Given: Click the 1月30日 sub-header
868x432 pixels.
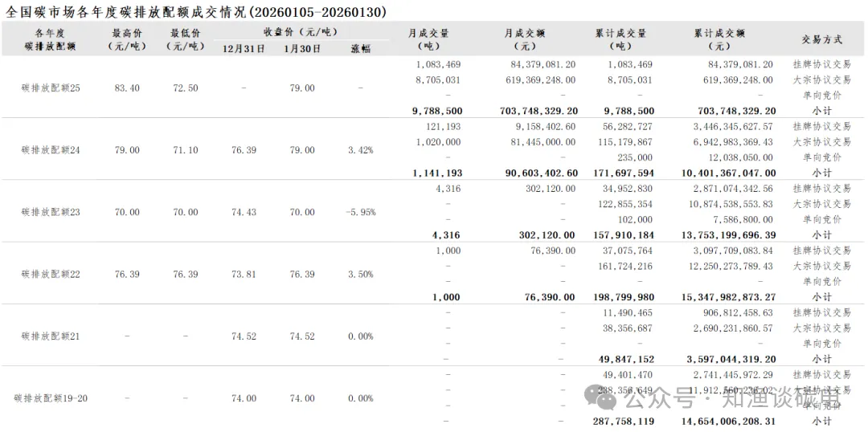Looking at the screenshot, I should tap(302, 48).
